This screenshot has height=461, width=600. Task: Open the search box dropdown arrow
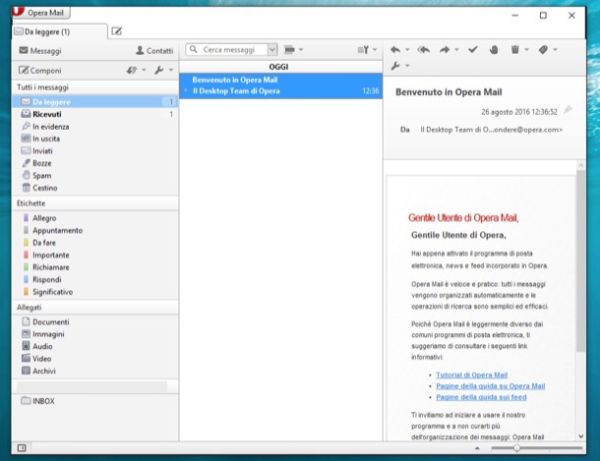[x=273, y=49]
